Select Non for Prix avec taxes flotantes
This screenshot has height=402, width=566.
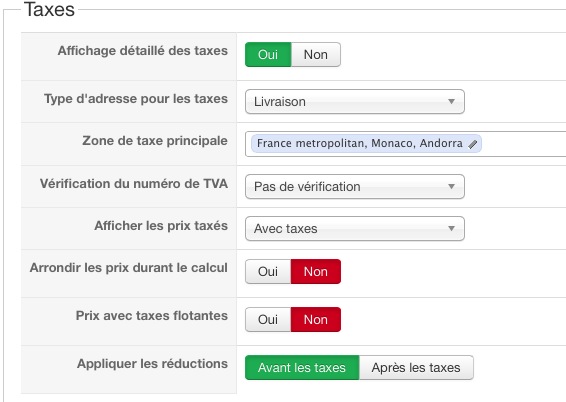316,319
